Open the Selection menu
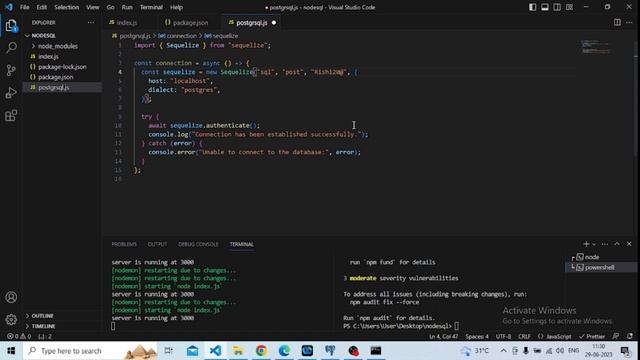The image size is (640, 360). 67,7
